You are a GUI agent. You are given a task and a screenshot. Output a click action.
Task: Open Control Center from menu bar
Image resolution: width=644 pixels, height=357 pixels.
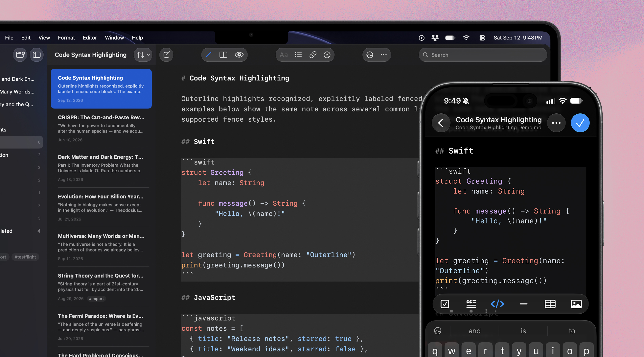click(x=482, y=38)
